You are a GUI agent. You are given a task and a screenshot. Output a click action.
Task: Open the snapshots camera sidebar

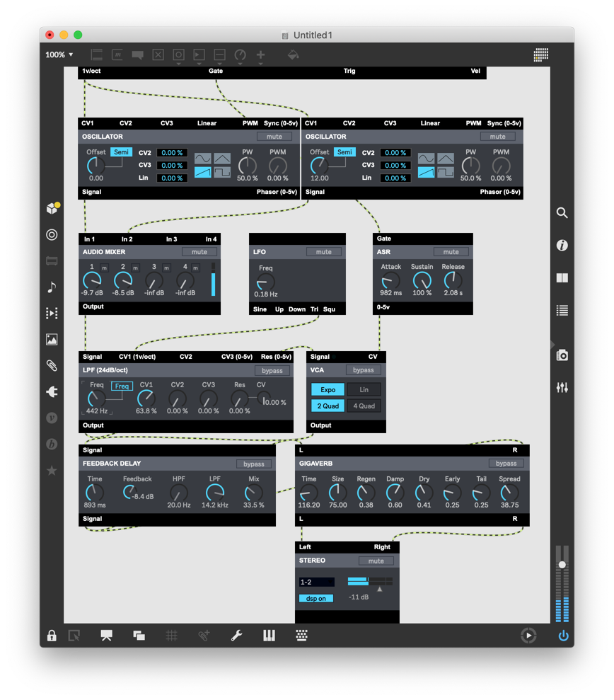point(562,355)
